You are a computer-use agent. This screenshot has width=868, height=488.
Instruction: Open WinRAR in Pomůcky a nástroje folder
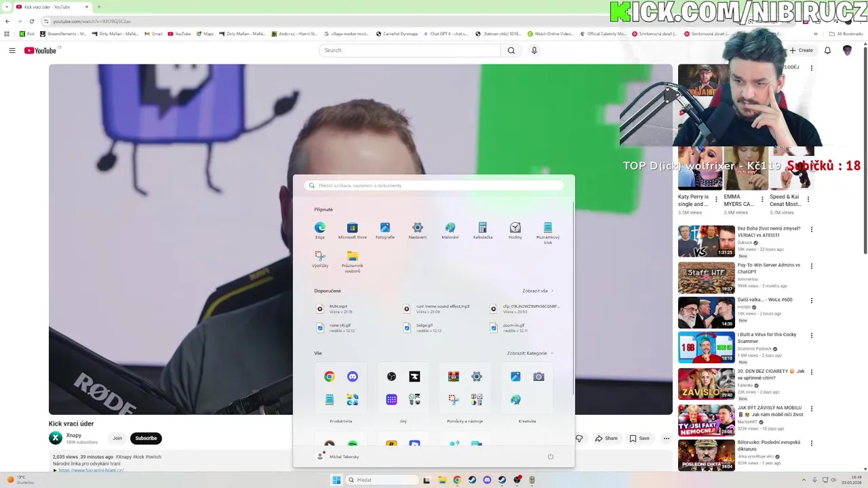[454, 377]
